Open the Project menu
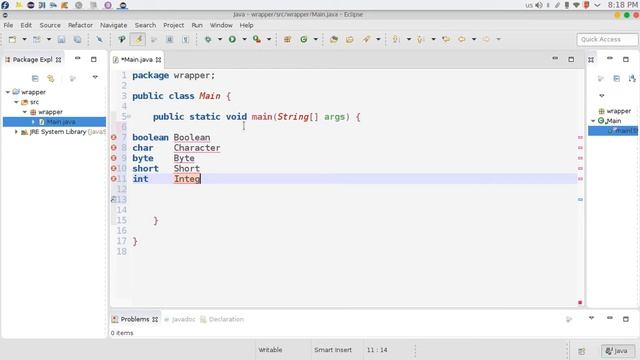Screen dimensions: 640x360 [x=173, y=25]
